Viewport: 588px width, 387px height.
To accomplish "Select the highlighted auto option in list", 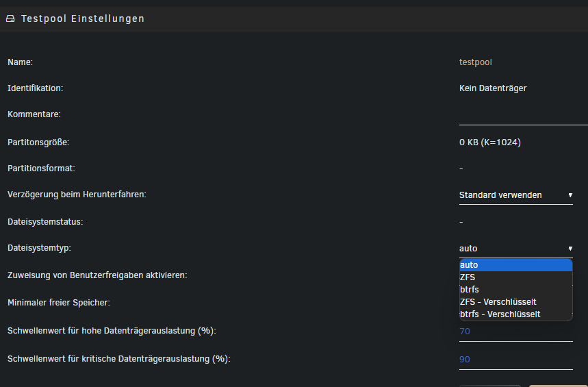I will pyautogui.click(x=515, y=265).
